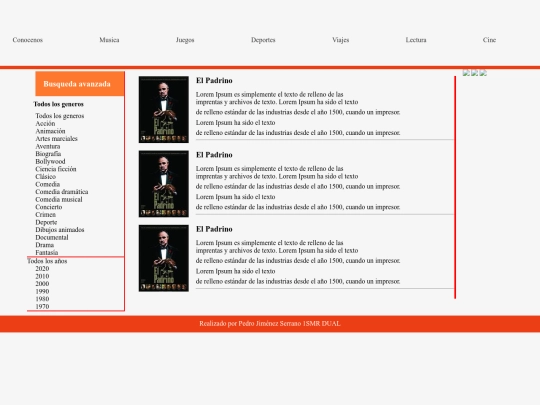Click the third El Padrino title heading
The width and height of the screenshot is (540, 405).
click(x=214, y=229)
